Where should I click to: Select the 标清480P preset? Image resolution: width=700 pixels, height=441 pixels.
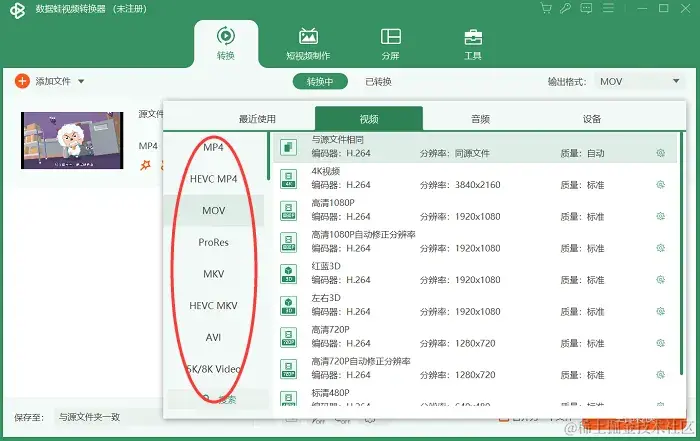[475, 396]
